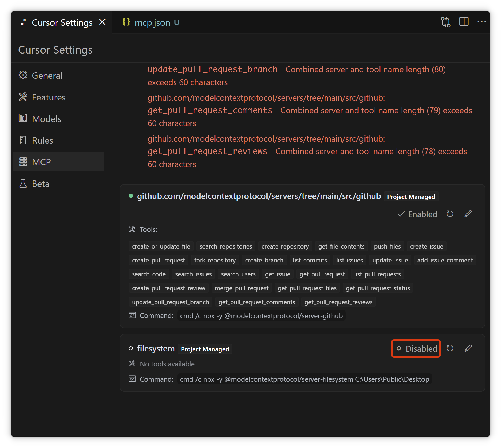501x448 pixels.
Task: Refresh the filesystem MCP server
Action: 450,348
